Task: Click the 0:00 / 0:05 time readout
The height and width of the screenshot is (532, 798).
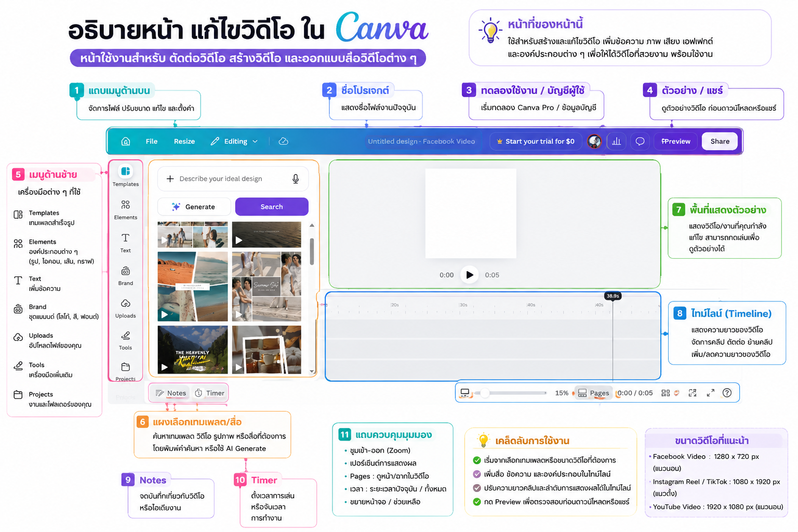Action: [635, 393]
